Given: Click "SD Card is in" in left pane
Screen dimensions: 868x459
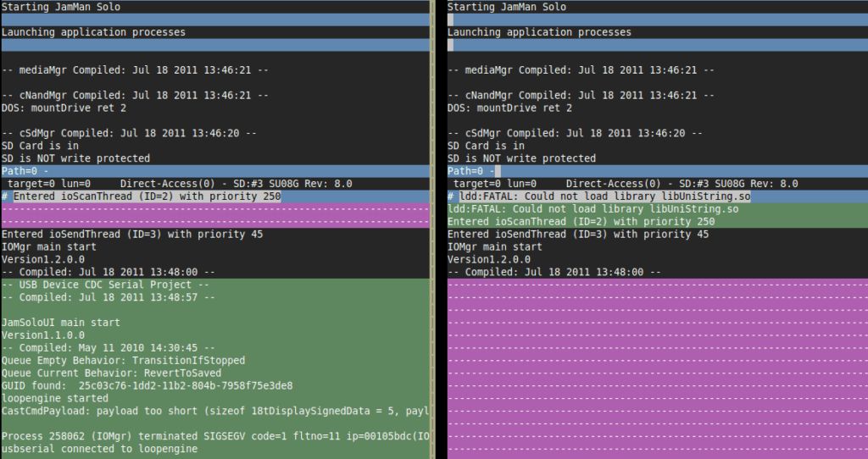Looking at the screenshot, I should pos(38,146).
